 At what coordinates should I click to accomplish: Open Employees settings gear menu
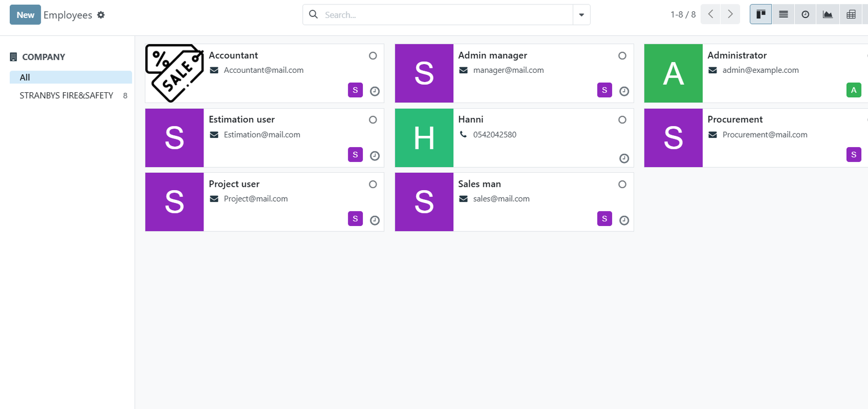coord(101,15)
